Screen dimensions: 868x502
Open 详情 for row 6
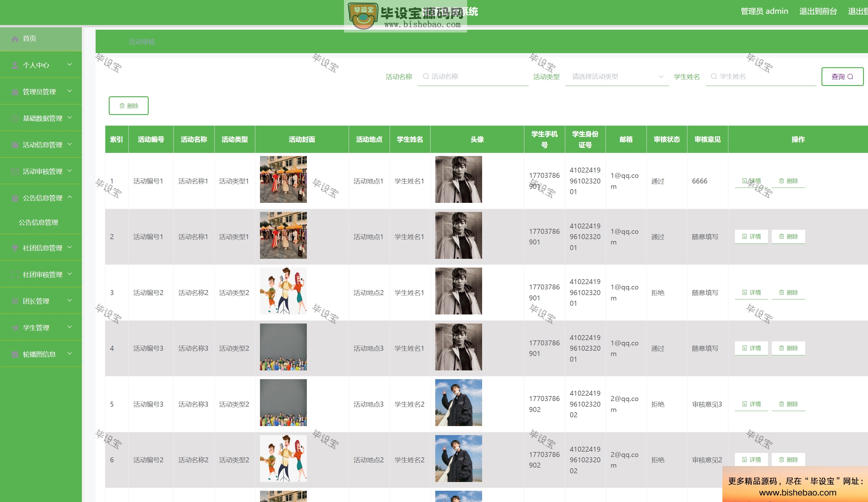click(751, 460)
